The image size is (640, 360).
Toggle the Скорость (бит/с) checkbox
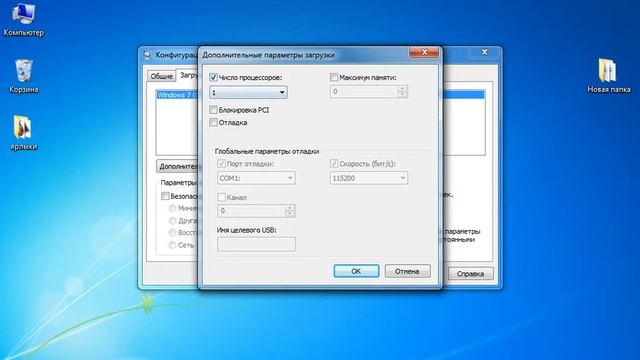click(x=334, y=164)
